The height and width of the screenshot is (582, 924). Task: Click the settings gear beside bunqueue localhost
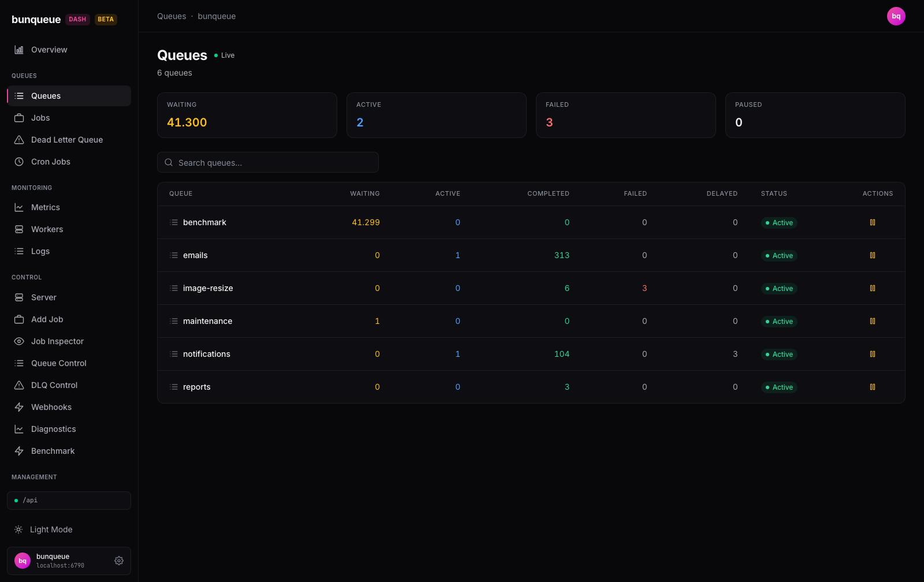119,561
